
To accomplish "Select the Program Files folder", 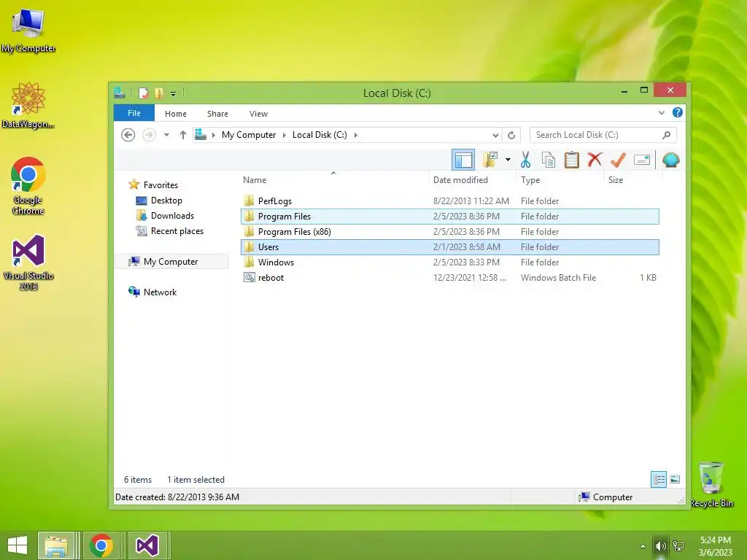I will (449, 216).
